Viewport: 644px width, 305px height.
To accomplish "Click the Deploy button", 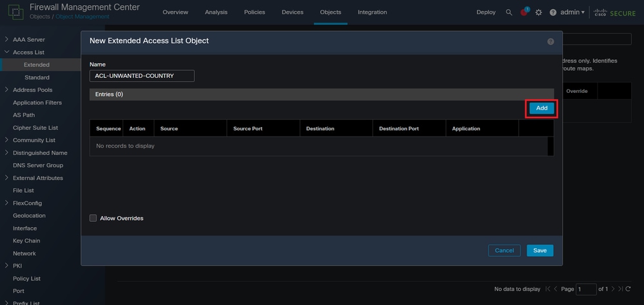I will (486, 12).
